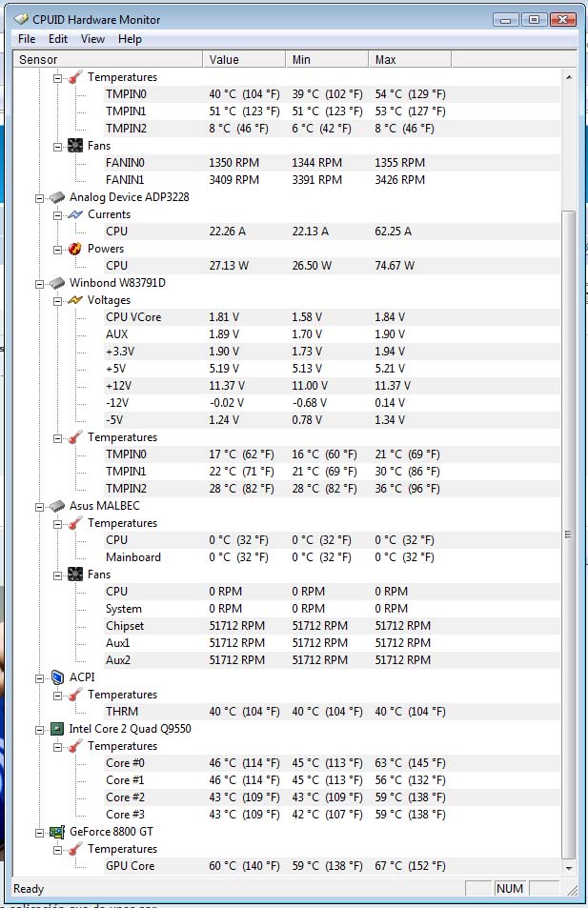Select the THRM temperature row
588x908 pixels.
(x=332, y=712)
